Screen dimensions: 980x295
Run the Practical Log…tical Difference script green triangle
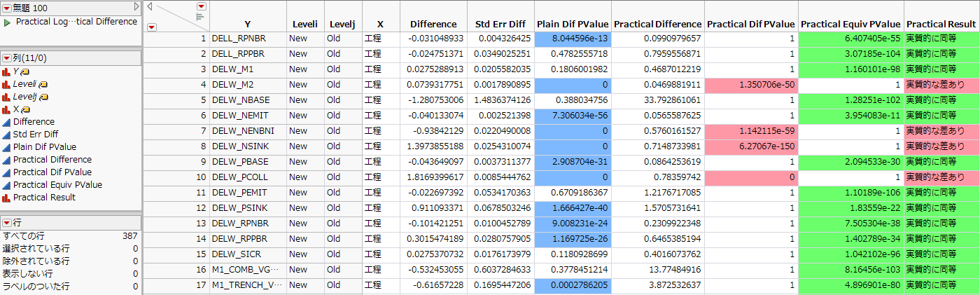(7, 22)
